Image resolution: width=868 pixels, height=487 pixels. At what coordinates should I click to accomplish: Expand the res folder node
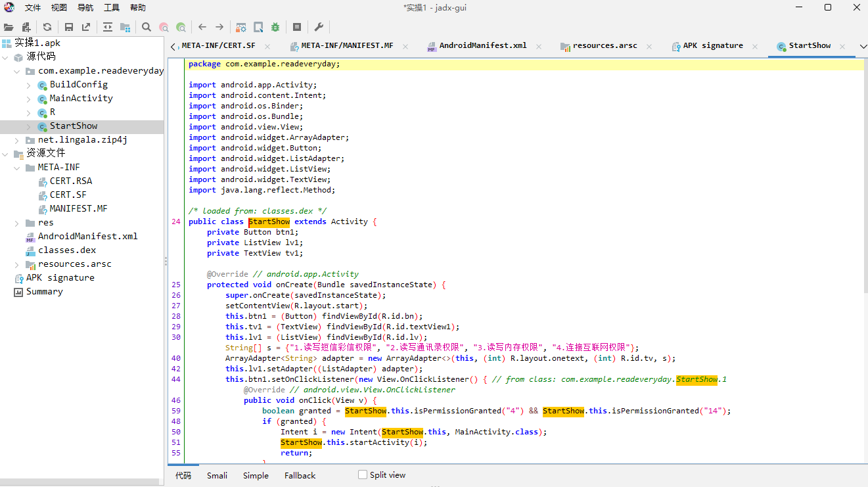[16, 223]
